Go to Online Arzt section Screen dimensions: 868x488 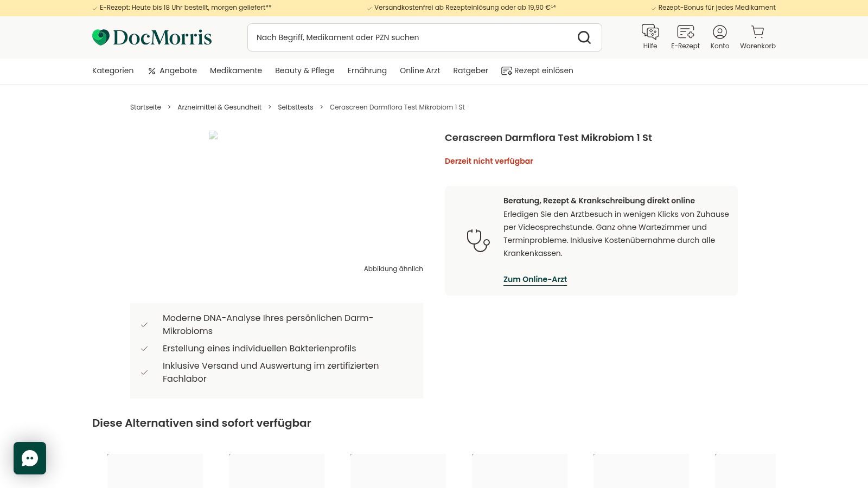point(420,70)
